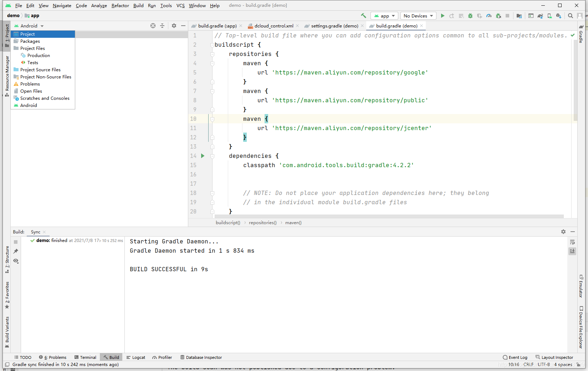
Task: Close the build.gradle (demo) tab
Action: pyautogui.click(x=421, y=26)
